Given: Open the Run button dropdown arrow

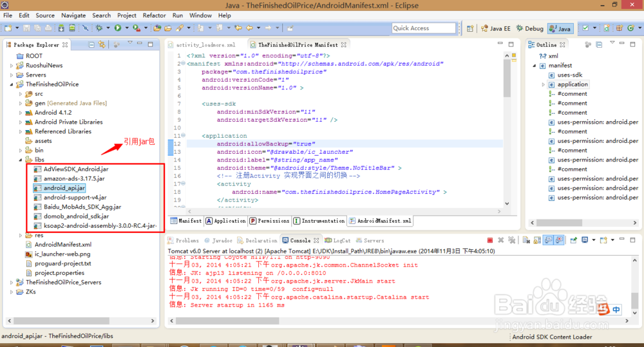Looking at the screenshot, I should tap(127, 28).
